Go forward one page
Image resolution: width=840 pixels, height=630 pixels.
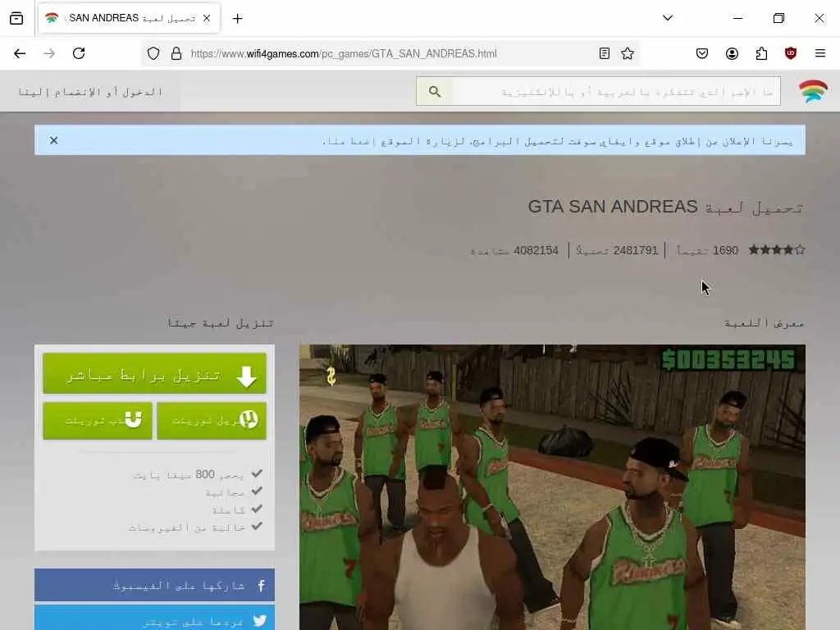49,53
